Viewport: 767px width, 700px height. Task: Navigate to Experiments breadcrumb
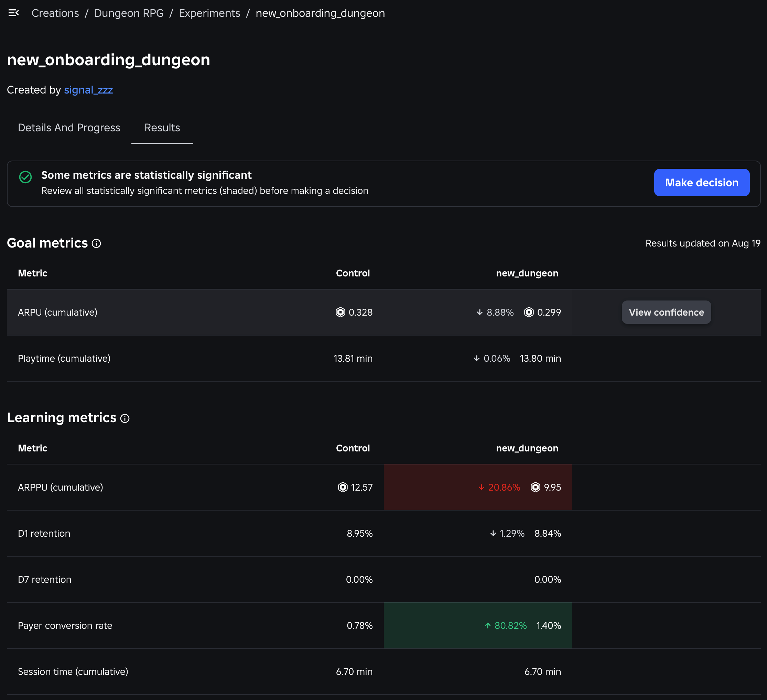pos(209,13)
